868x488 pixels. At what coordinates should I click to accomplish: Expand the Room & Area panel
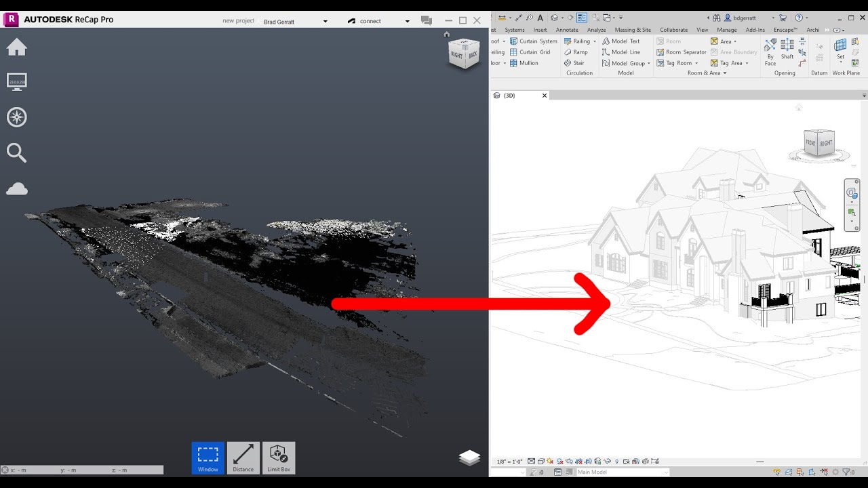point(707,73)
